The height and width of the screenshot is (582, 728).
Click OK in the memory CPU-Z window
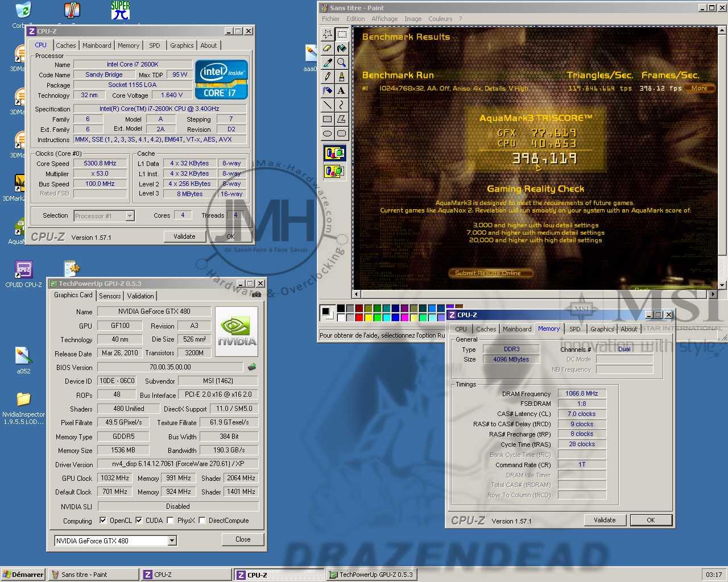click(651, 520)
